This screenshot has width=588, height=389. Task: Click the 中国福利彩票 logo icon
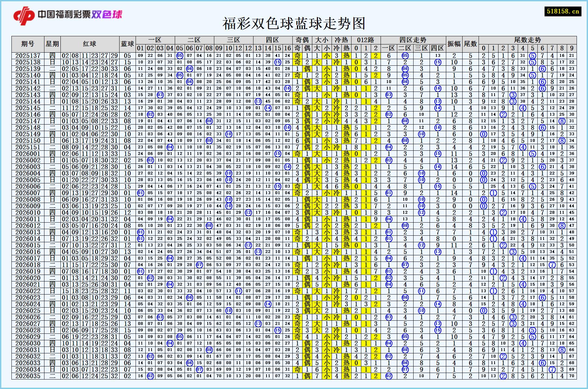24,14
